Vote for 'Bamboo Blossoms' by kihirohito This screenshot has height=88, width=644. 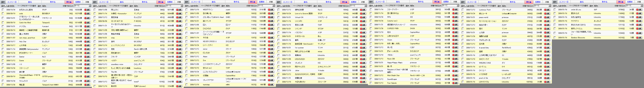[639, 38]
